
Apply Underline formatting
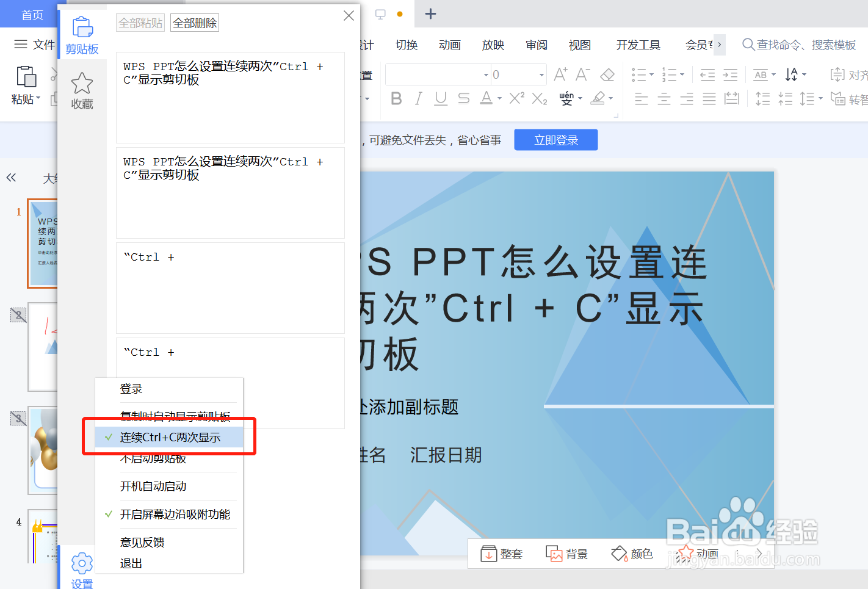[441, 98]
